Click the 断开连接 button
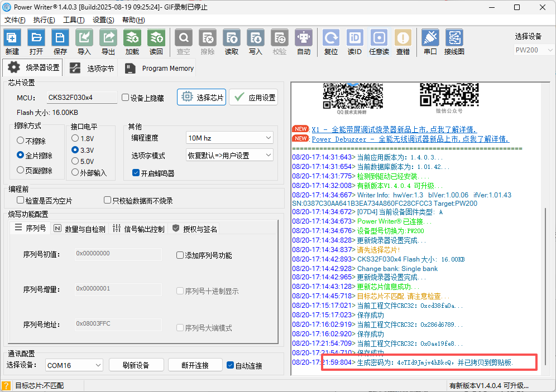This screenshot has width=556, height=392. pyautogui.click(x=195, y=365)
